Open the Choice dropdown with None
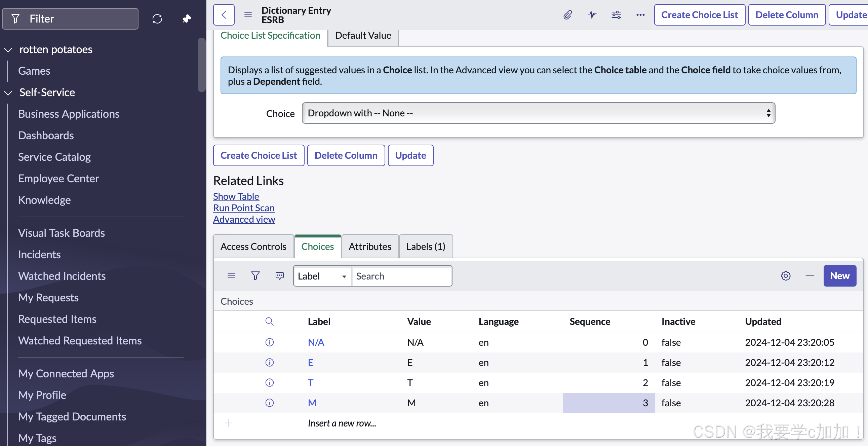The height and width of the screenshot is (446, 868). [x=538, y=113]
